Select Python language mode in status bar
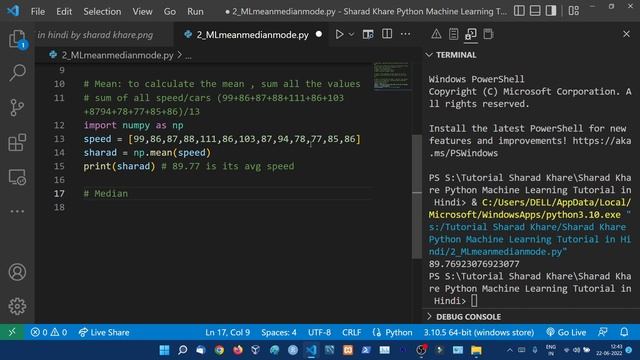 pos(393,332)
